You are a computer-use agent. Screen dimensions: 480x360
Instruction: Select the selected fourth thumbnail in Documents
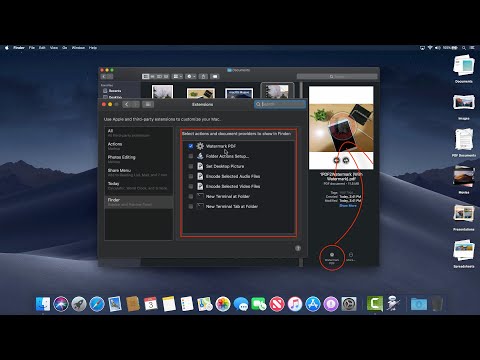click(277, 91)
